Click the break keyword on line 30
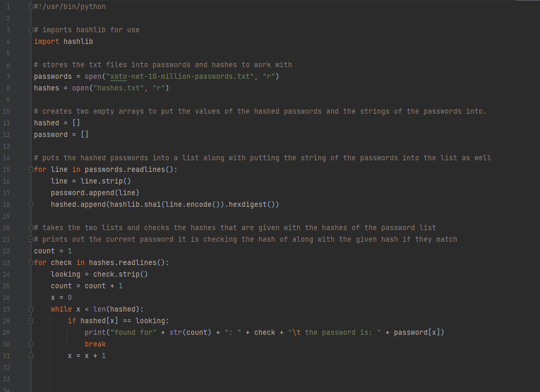Viewport: 540px width, 392px height. click(x=95, y=344)
